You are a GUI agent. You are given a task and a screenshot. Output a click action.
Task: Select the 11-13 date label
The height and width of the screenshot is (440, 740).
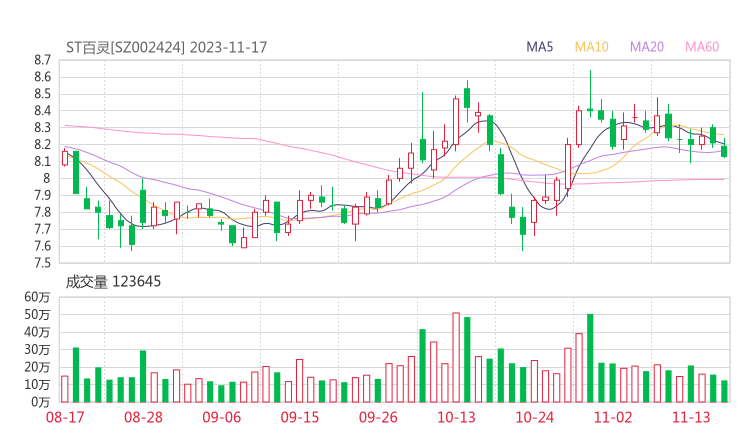click(x=691, y=417)
